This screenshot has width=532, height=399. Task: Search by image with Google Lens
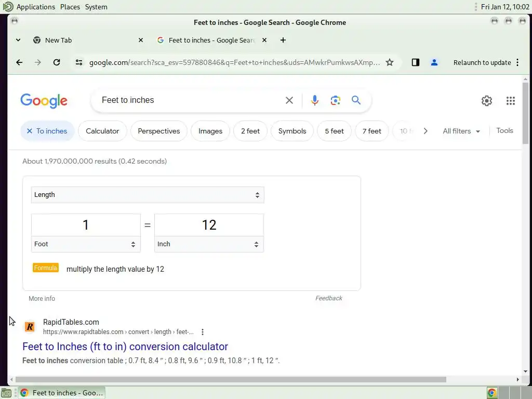(x=335, y=100)
